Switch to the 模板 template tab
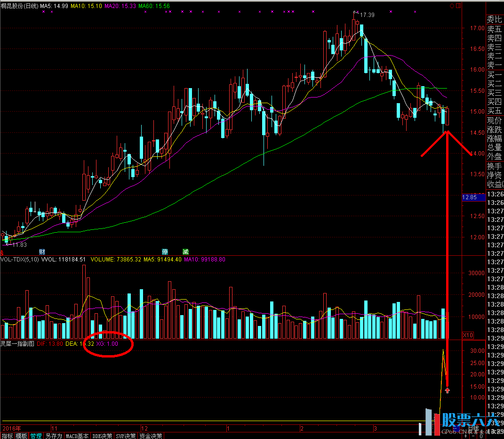Image resolution: width=504 pixels, height=439 pixels. tap(21, 436)
